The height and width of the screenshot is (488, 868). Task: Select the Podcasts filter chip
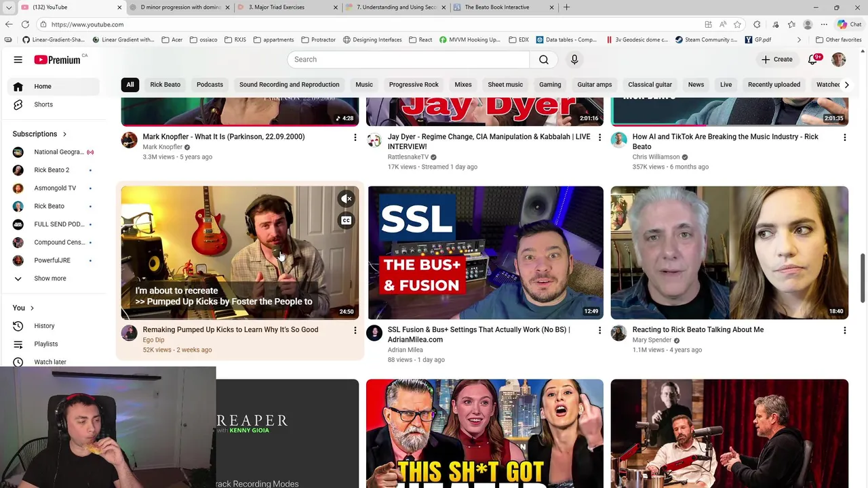[210, 85]
